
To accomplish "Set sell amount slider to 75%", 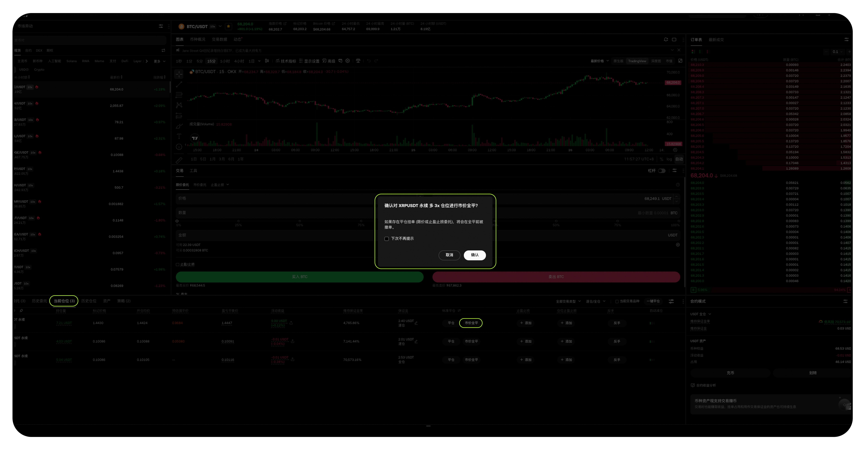I will (x=617, y=221).
